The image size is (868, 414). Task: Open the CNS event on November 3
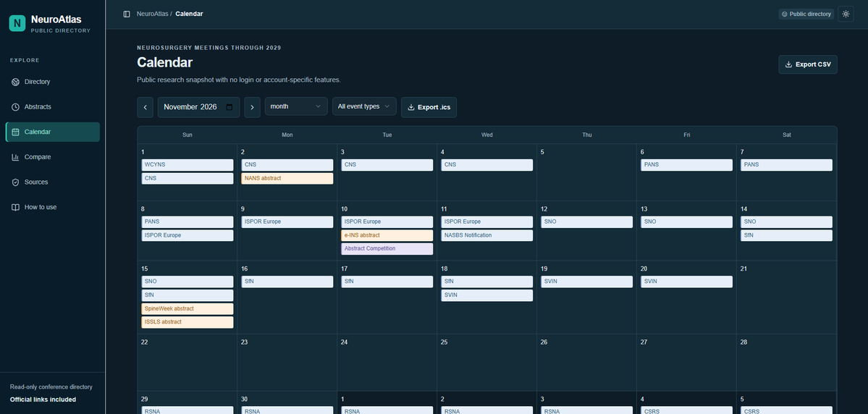[387, 165]
